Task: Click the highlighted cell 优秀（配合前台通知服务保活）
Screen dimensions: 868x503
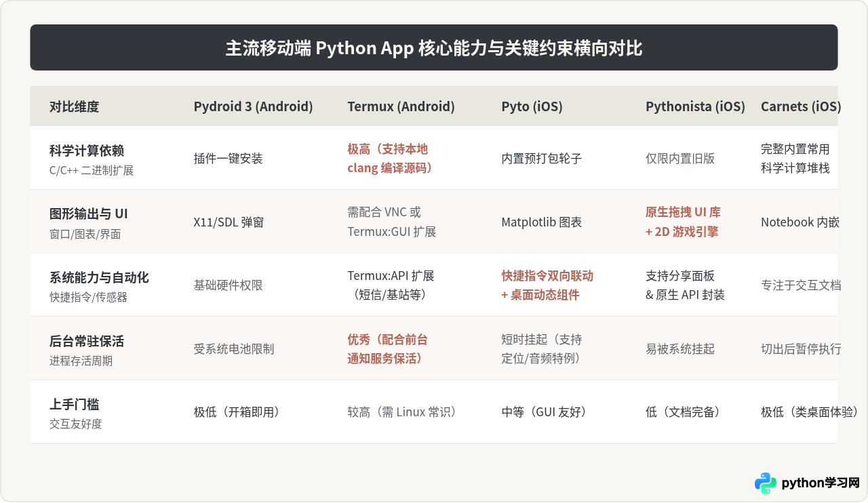Action: tap(387, 349)
